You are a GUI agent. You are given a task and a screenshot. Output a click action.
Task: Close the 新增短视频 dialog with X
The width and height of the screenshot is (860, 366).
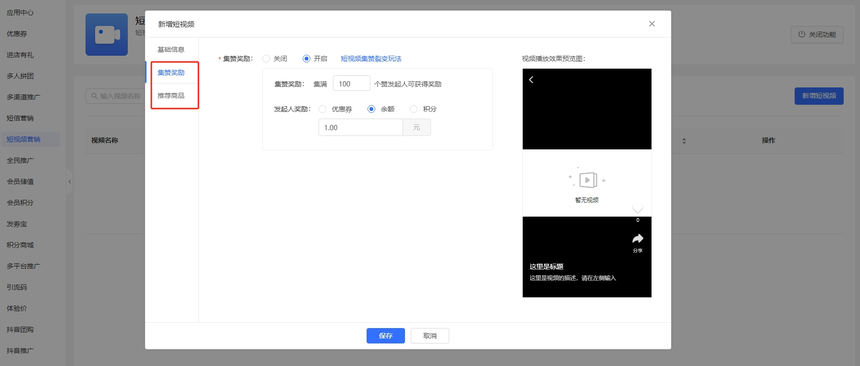652,24
